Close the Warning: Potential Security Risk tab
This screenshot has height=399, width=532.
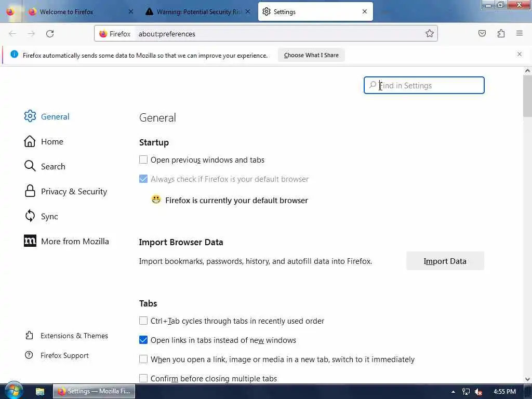click(x=248, y=11)
